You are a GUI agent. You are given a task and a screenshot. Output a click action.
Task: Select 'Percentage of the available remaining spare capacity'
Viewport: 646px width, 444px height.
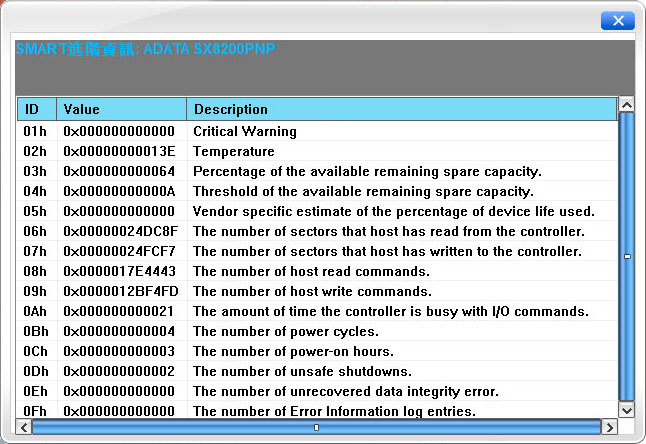367,171
